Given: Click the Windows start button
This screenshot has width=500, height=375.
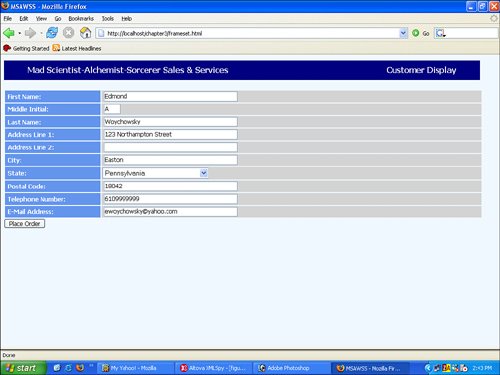Looking at the screenshot, I should [x=23, y=368].
